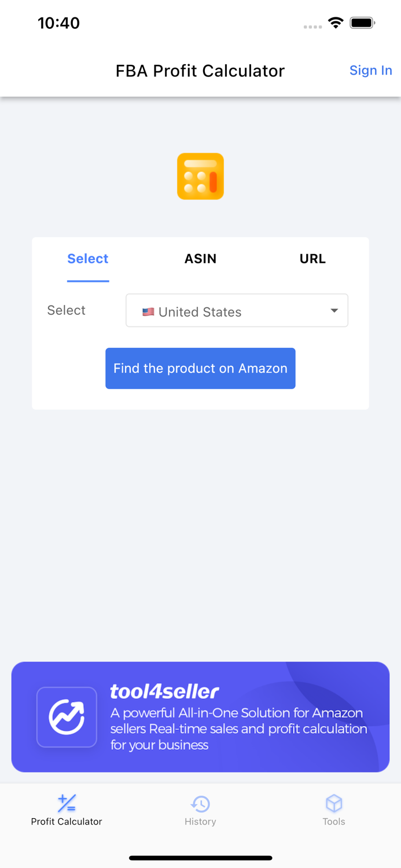Screen dimensions: 401x868
Task: Click the US flag in the country selector
Action: pos(149,311)
